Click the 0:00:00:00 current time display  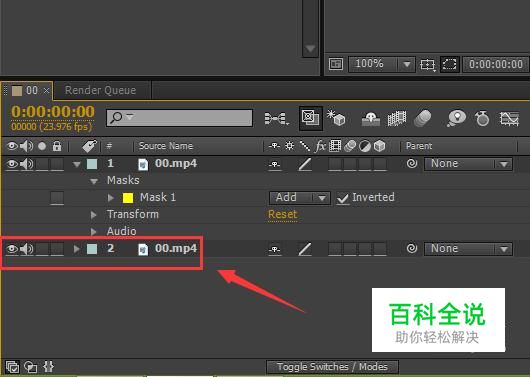[x=53, y=112]
